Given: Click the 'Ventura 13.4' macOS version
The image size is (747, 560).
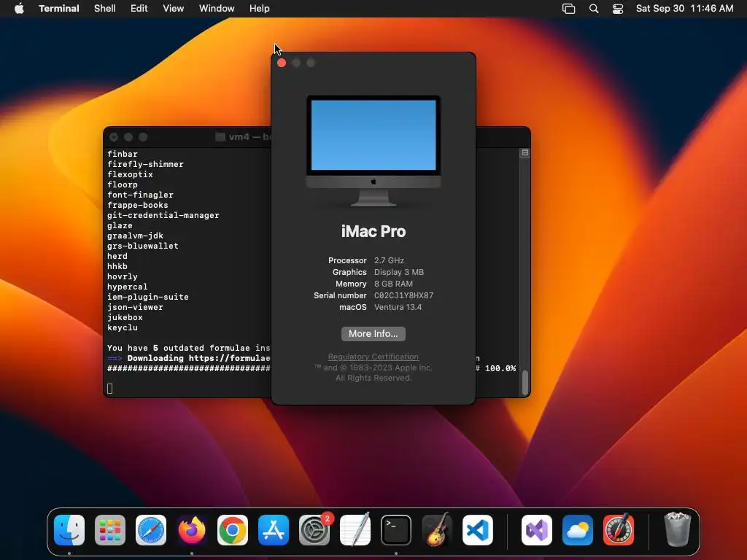Looking at the screenshot, I should [x=398, y=307].
